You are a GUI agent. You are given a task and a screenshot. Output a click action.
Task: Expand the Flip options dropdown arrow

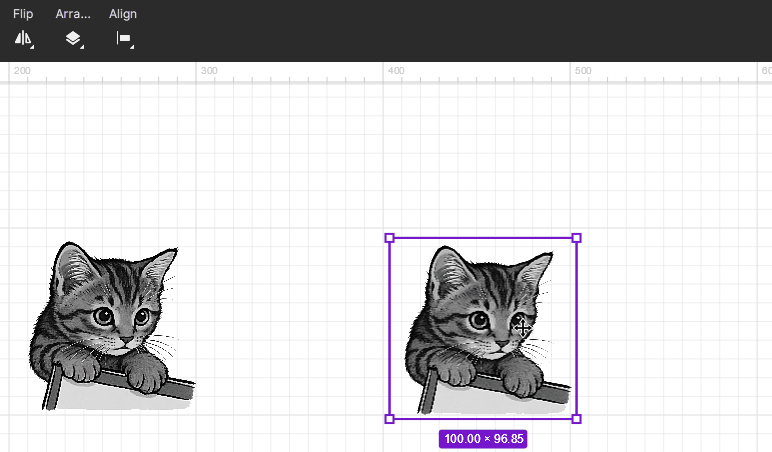coord(33,46)
